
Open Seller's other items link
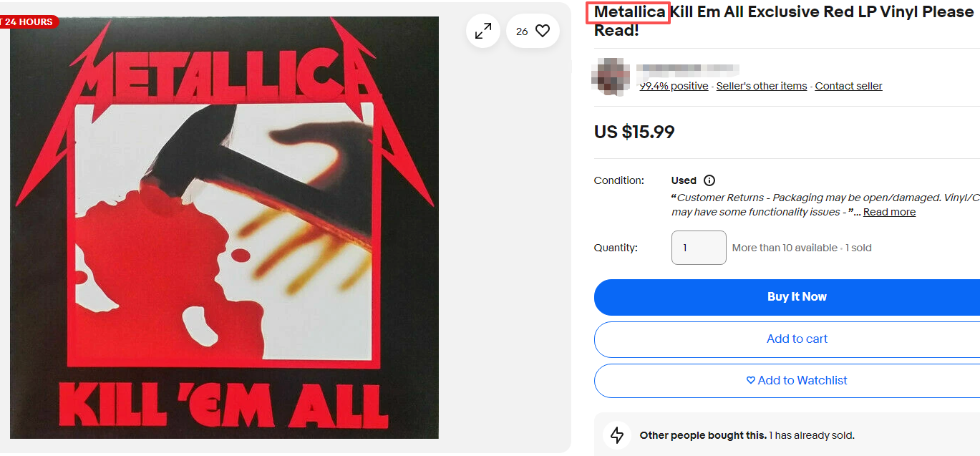click(x=762, y=86)
